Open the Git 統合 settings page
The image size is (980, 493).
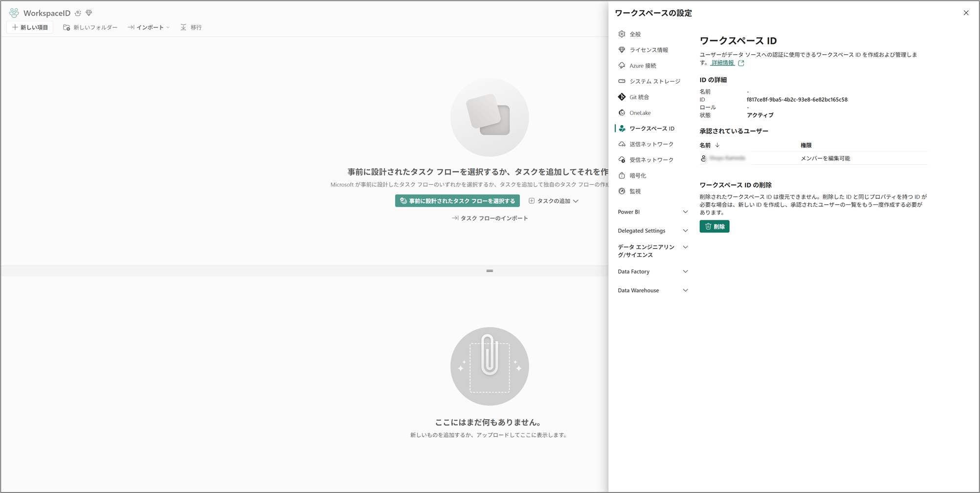(639, 97)
